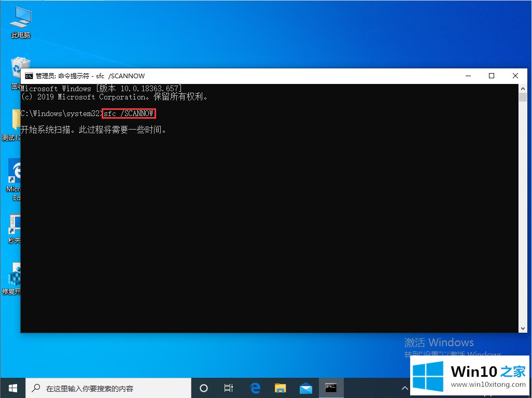
Task: Click the console scrollbar down arrow
Action: coord(523,328)
